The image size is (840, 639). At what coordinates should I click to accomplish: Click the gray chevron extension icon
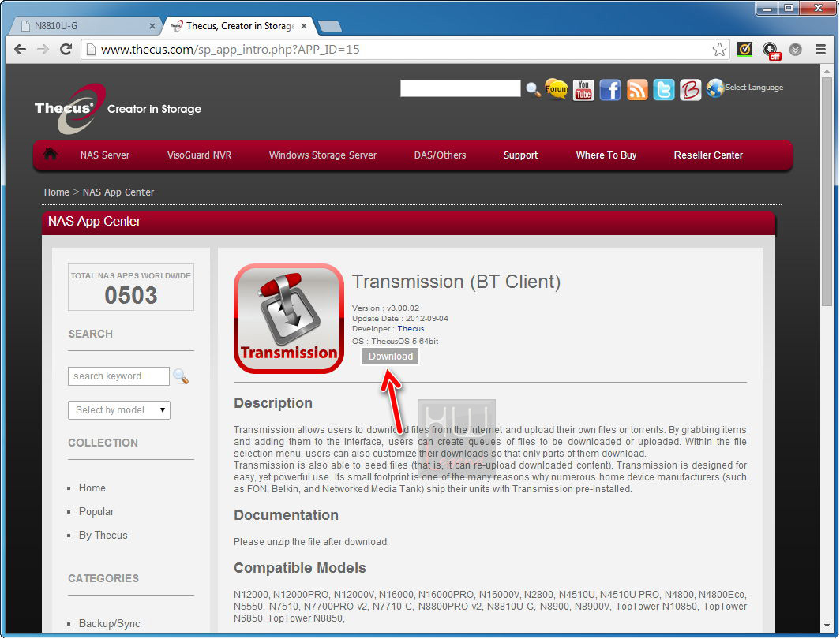(x=796, y=50)
